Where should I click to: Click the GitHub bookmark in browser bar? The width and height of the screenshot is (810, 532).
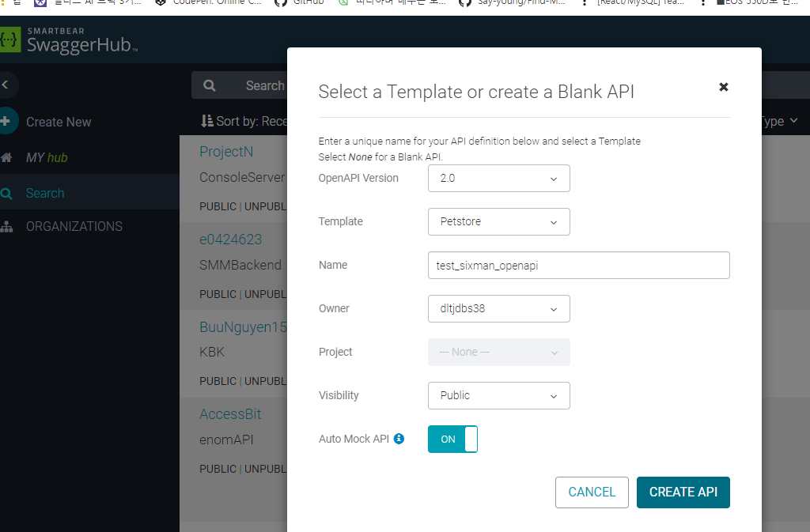[x=300, y=2]
